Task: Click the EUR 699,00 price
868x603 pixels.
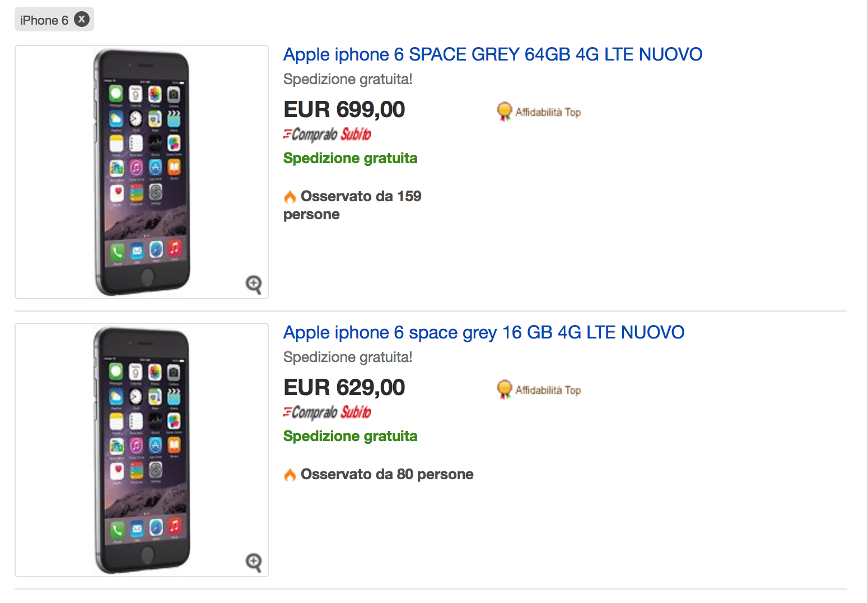Action: point(344,109)
